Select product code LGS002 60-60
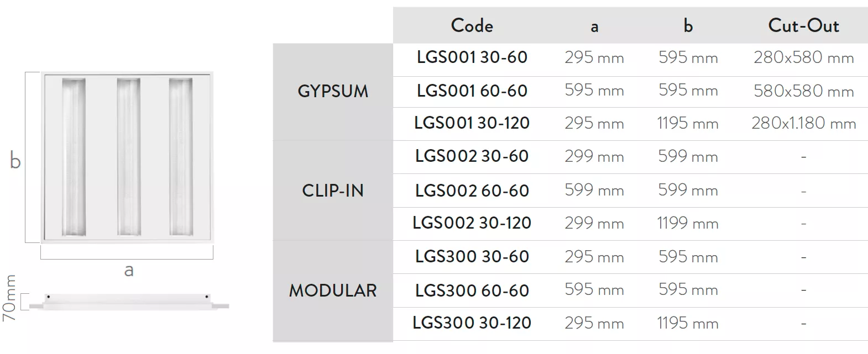This screenshot has height=354, width=868. pyautogui.click(x=472, y=191)
